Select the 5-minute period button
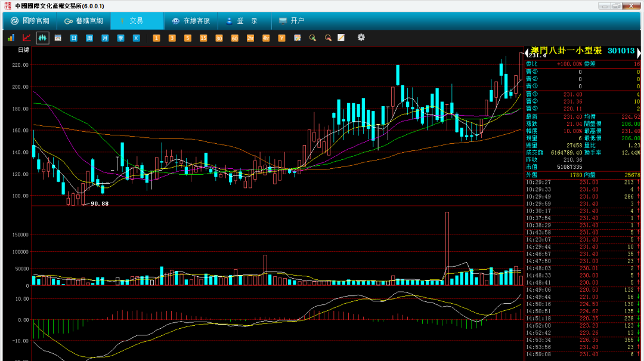 (187, 38)
